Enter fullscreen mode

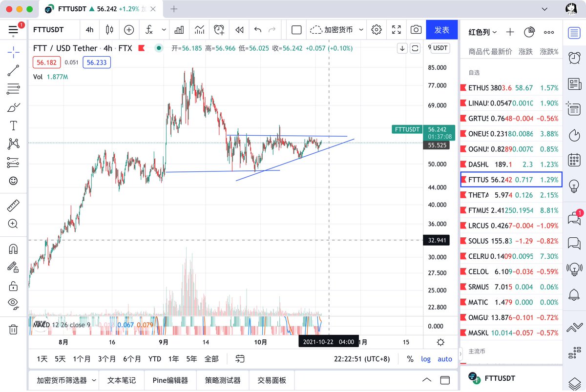tap(397, 30)
